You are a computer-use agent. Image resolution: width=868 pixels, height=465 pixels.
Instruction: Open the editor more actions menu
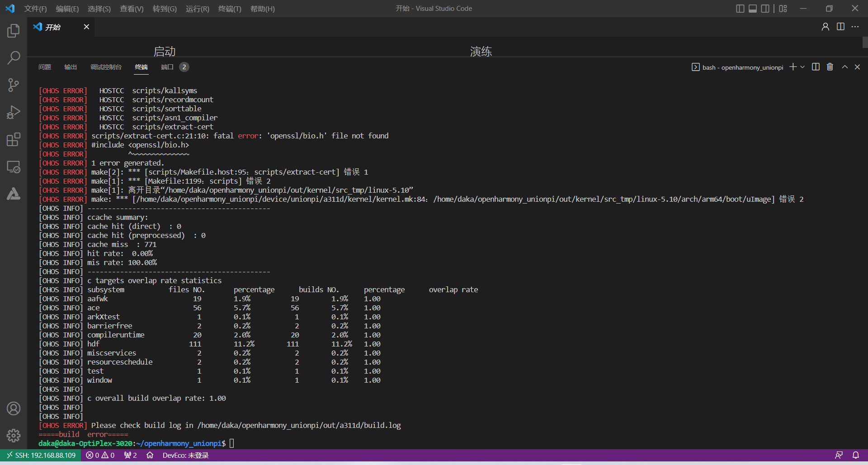click(x=855, y=27)
